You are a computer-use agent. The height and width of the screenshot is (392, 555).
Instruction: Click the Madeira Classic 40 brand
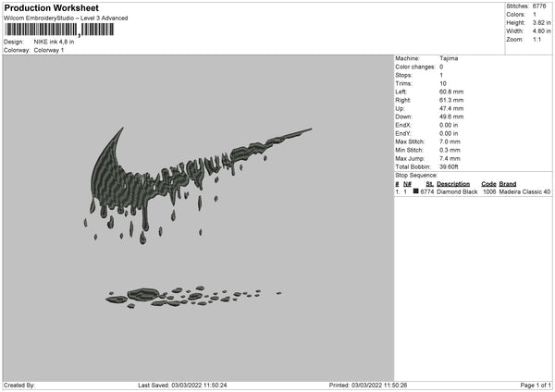(x=524, y=191)
